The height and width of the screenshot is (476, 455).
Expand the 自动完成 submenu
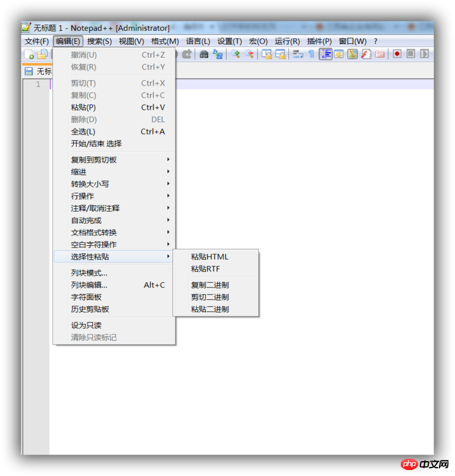tap(114, 220)
